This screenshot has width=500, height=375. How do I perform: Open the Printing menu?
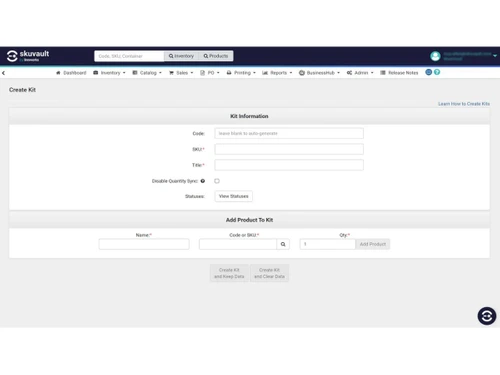point(241,73)
